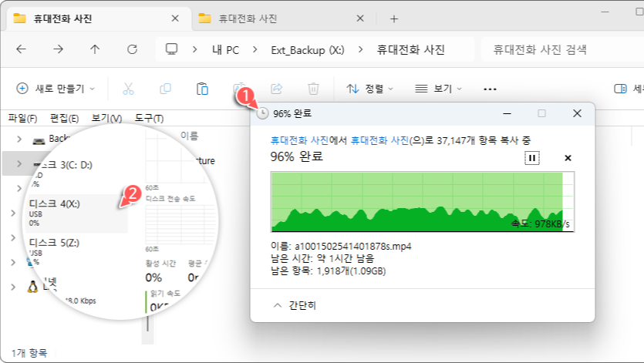Expand the chevron before 내 PC
The image size is (644, 363).
pyautogui.click(x=194, y=49)
